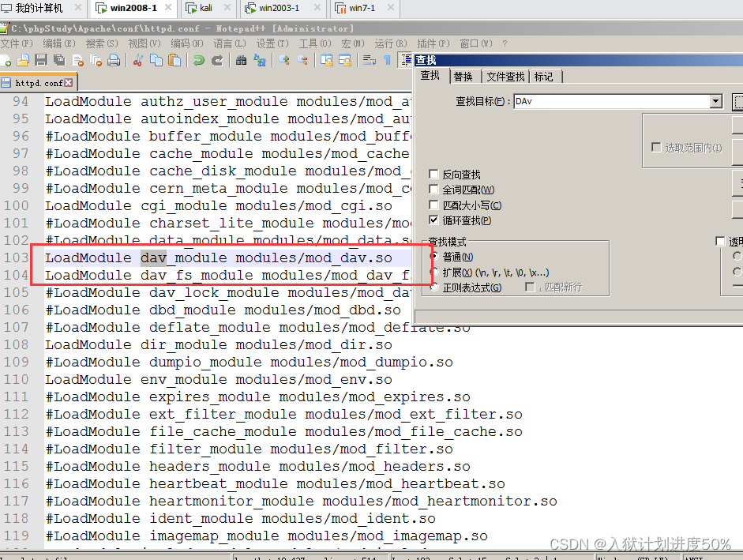Open the ? help menu
Image resolution: width=743 pixels, height=560 pixels.
[505, 43]
